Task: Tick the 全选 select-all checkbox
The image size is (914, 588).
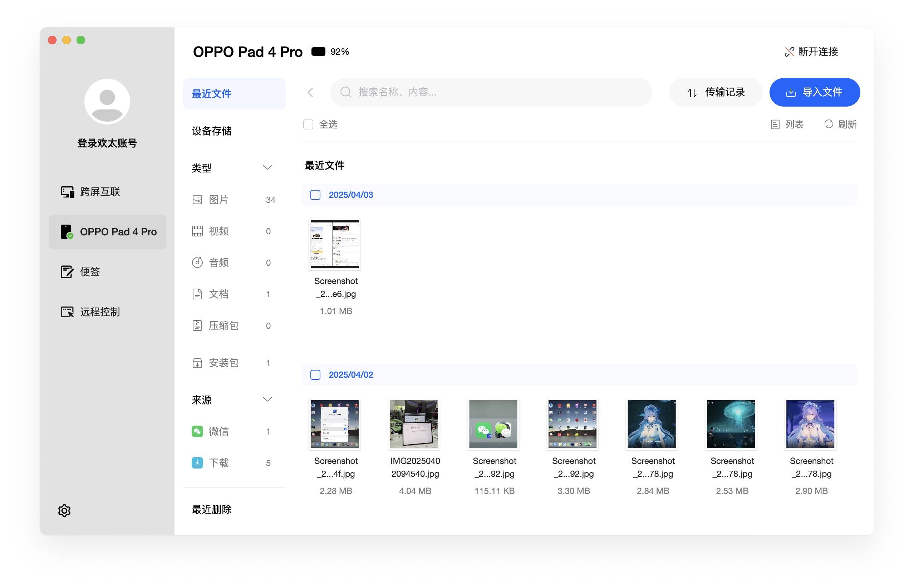Action: (x=308, y=124)
